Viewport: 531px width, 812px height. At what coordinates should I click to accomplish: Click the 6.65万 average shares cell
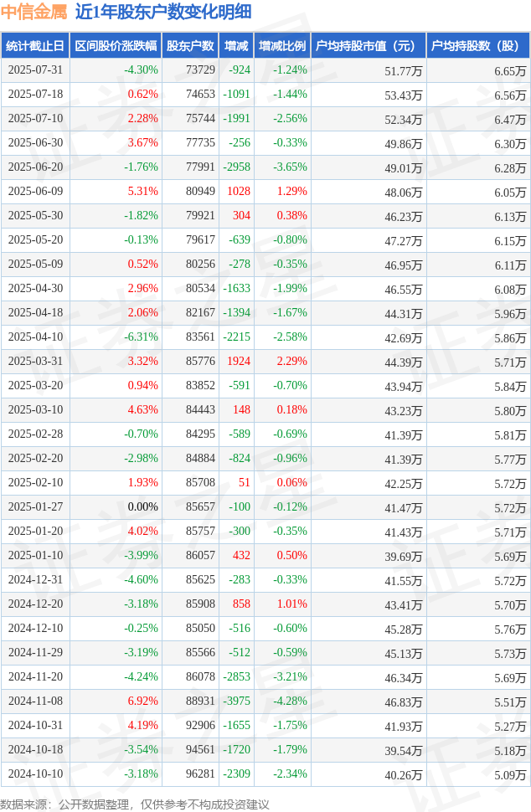click(x=510, y=71)
